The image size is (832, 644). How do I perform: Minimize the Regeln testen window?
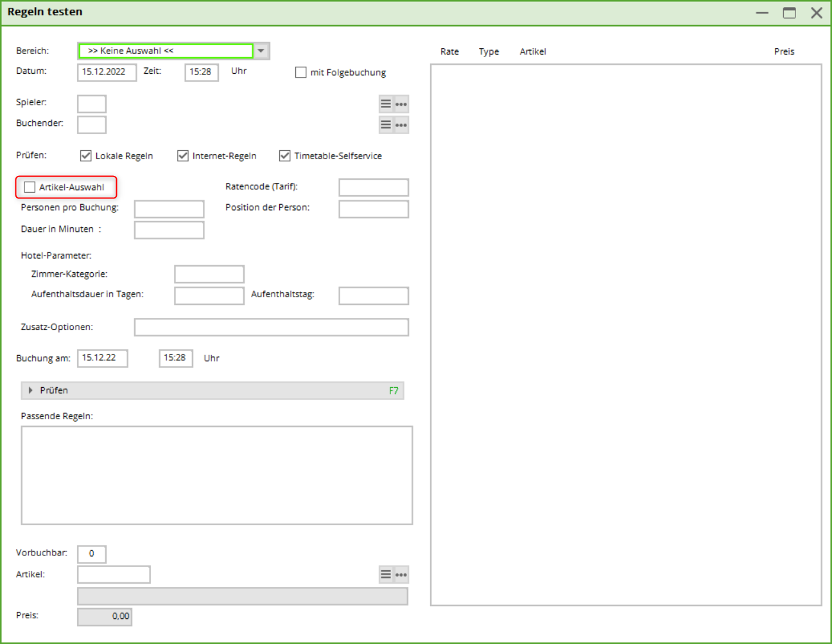762,13
